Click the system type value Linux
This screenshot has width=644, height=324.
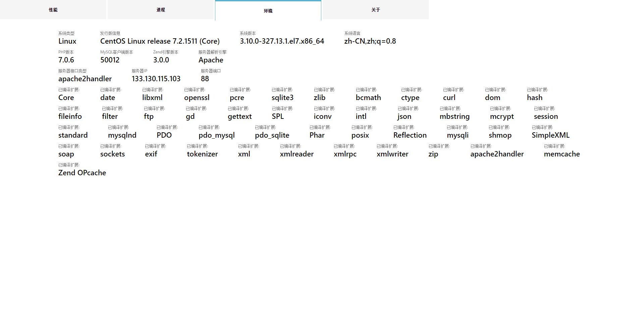click(x=67, y=41)
